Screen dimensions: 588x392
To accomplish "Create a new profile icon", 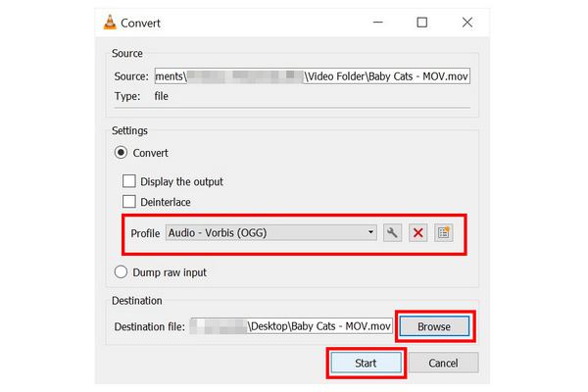I will coord(443,233).
